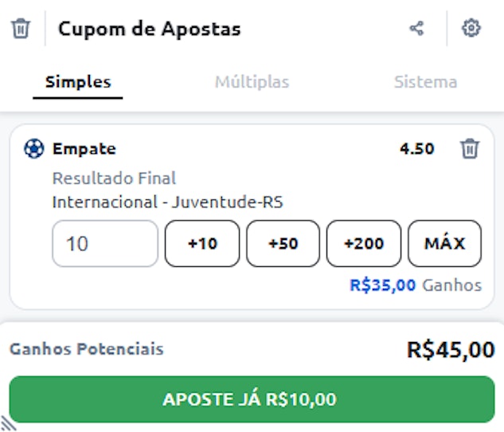Add 50 to the stake

[x=283, y=244]
